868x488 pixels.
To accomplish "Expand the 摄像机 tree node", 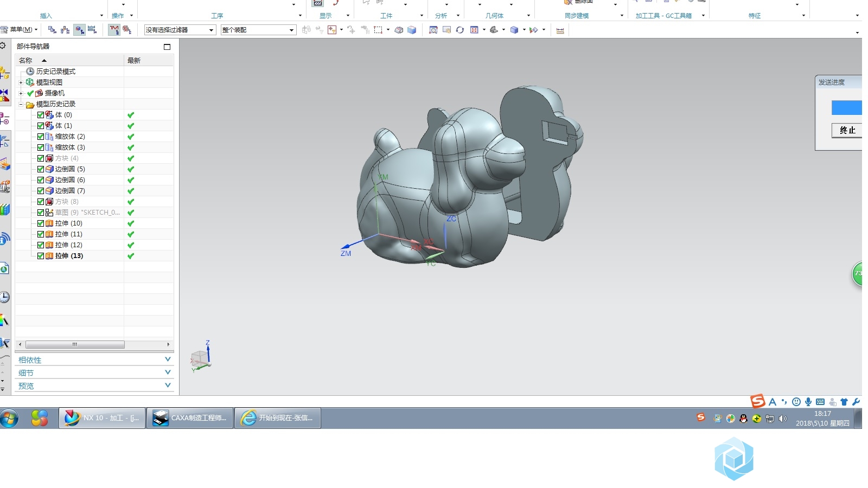I will pyautogui.click(x=21, y=93).
